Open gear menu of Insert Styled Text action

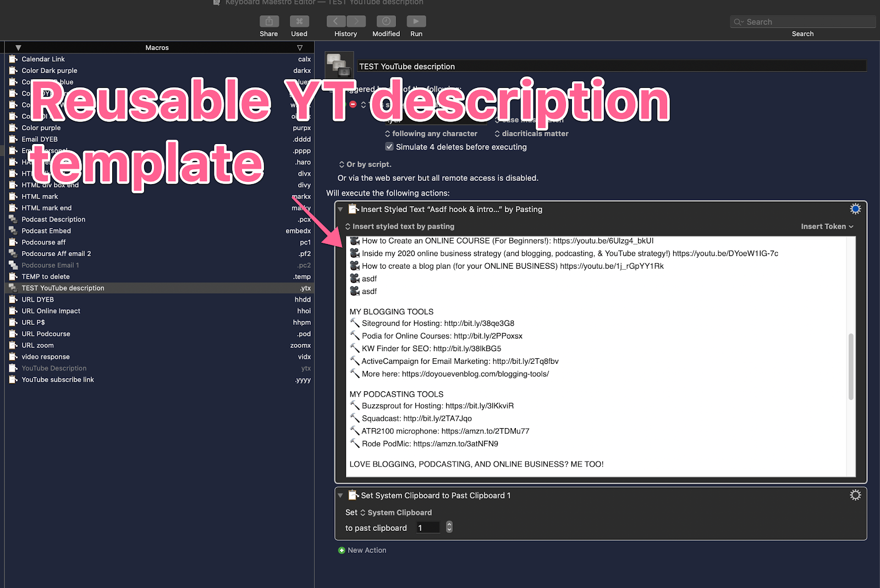click(x=855, y=209)
